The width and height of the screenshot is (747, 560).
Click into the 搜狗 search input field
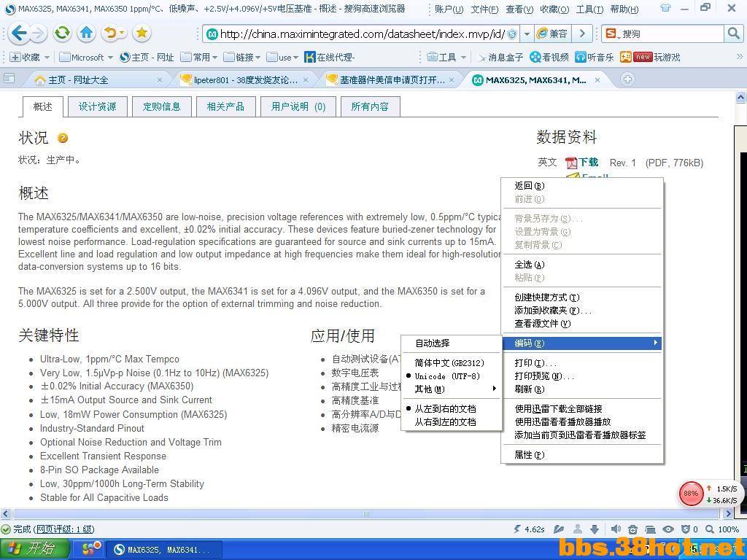672,34
